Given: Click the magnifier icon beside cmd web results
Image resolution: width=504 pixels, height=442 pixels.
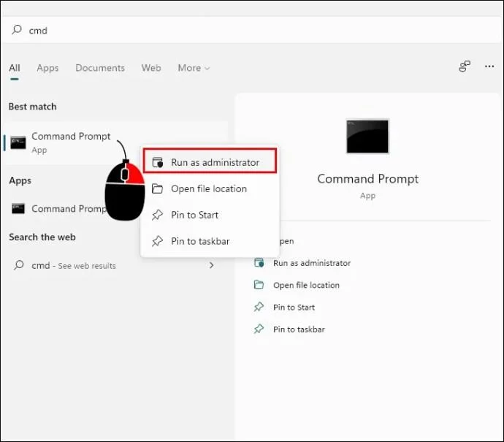Looking at the screenshot, I should click(x=19, y=265).
